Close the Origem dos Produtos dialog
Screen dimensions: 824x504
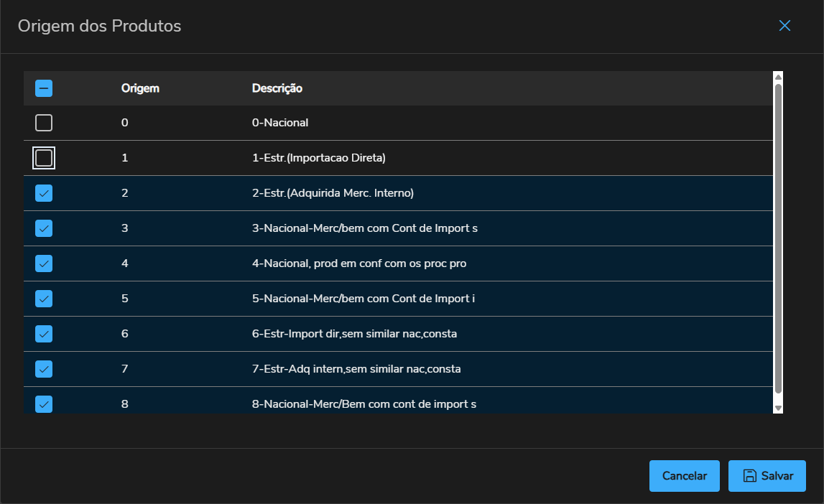784,26
